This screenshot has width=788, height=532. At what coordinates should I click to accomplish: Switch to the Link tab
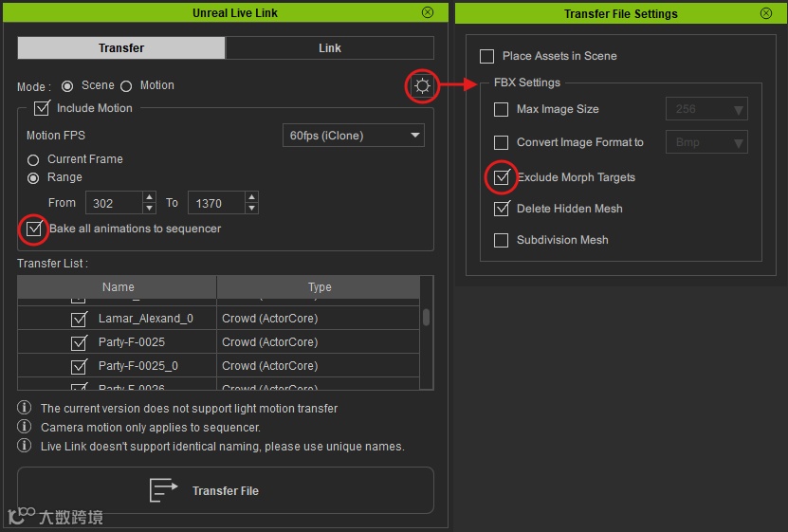[x=330, y=47]
